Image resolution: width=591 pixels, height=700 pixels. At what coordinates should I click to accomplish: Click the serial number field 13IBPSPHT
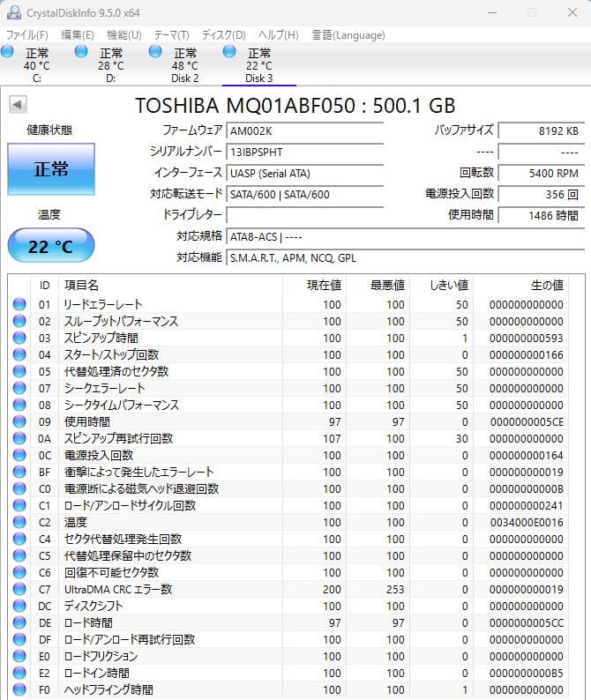tap(304, 153)
